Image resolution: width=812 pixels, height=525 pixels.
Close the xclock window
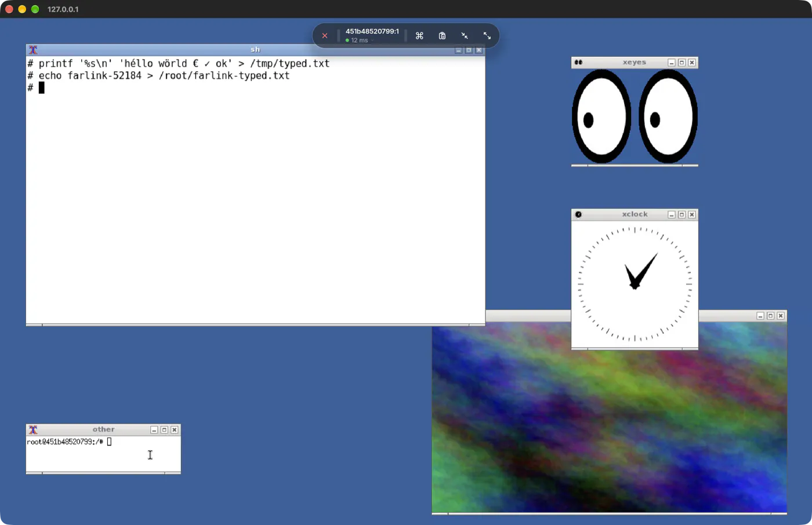tap(692, 214)
